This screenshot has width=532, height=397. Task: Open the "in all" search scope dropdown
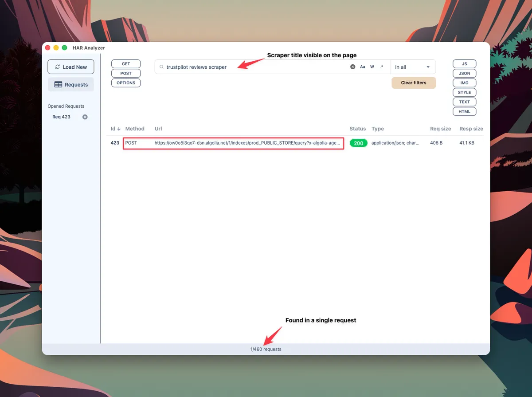pyautogui.click(x=413, y=67)
